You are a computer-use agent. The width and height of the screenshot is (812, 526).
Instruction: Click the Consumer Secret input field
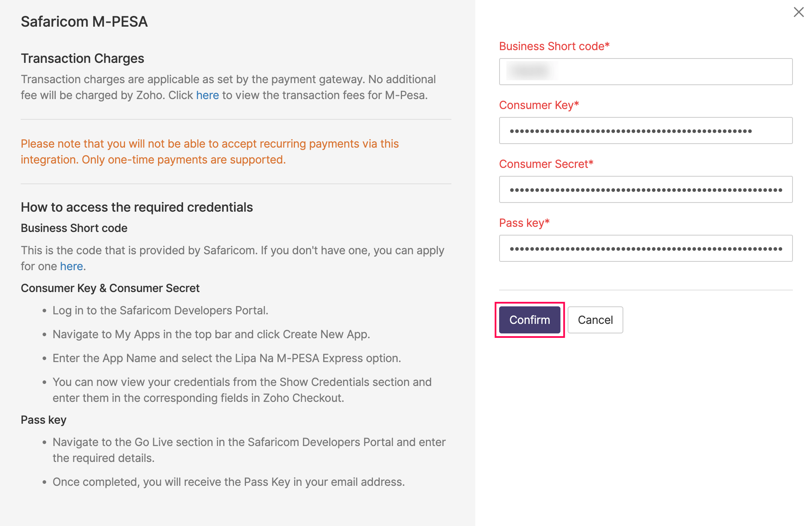[x=646, y=189]
